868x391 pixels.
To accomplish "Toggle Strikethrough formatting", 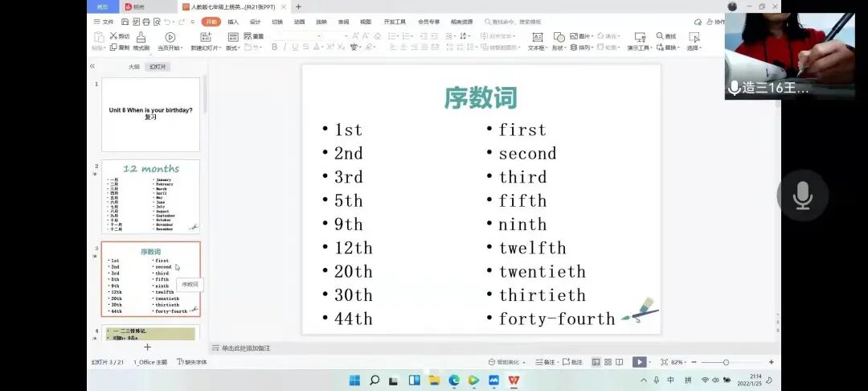I will coord(305,47).
